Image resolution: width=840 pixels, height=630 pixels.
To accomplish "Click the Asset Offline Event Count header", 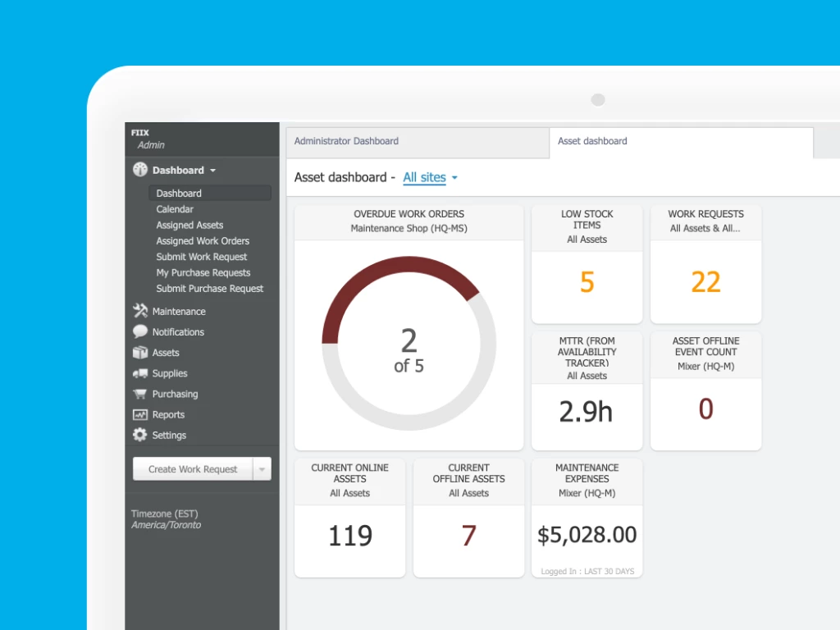I will (705, 354).
